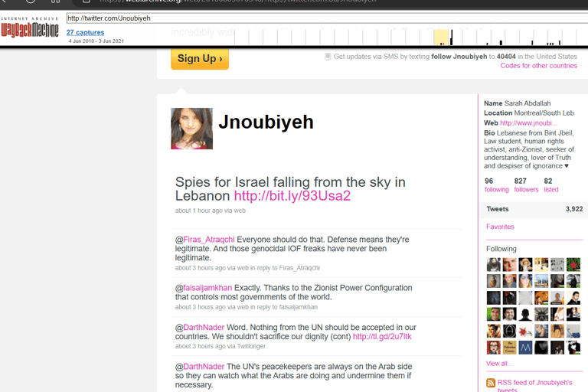Open the 82 listed link
This screenshot has height=392, width=588.
[551, 185]
